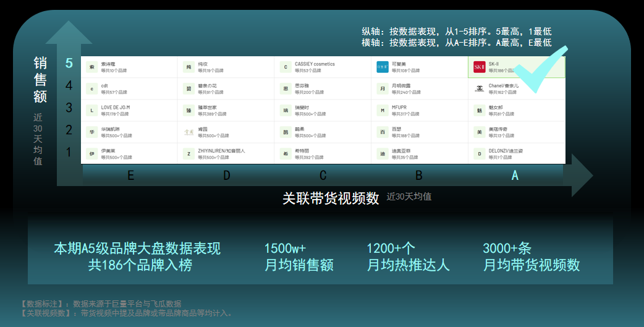Image resolution: width=644 pixels, height=327 pixels.
Task: Click the Chanel double-C logo
Action: (480, 89)
